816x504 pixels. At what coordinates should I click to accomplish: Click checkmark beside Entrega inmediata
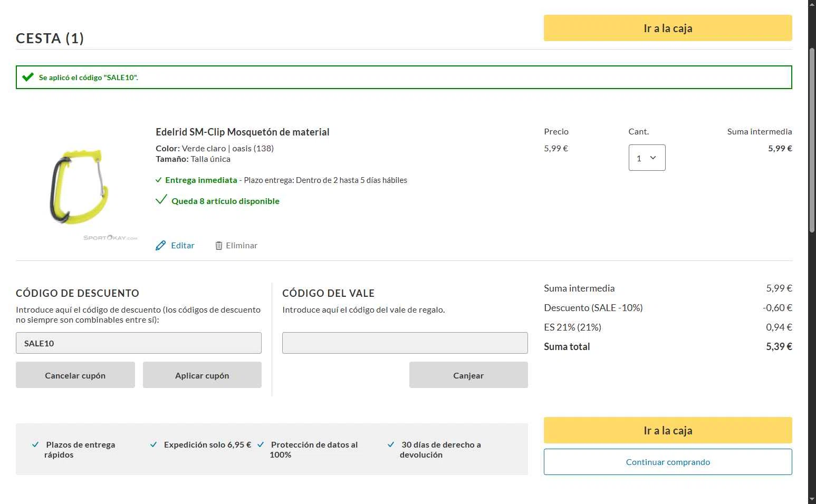[158, 180]
